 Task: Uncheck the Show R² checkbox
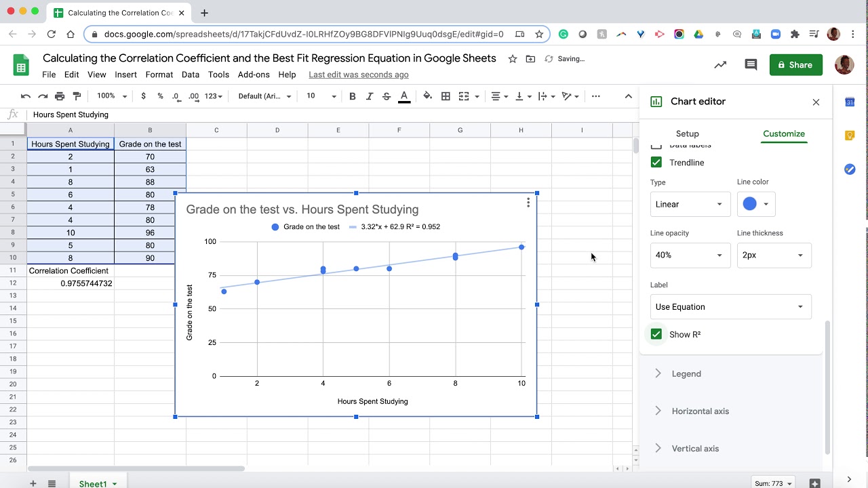(656, 334)
